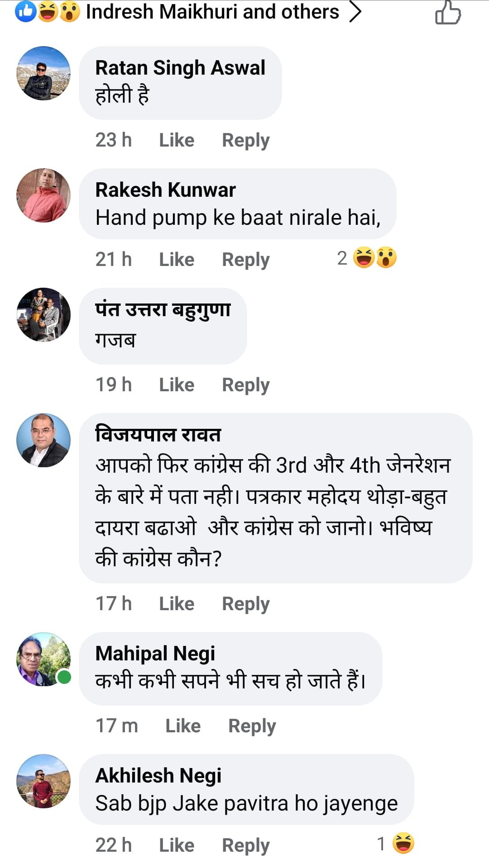
Task: Reply to Akhilesh Negi's comment
Action: (245, 845)
